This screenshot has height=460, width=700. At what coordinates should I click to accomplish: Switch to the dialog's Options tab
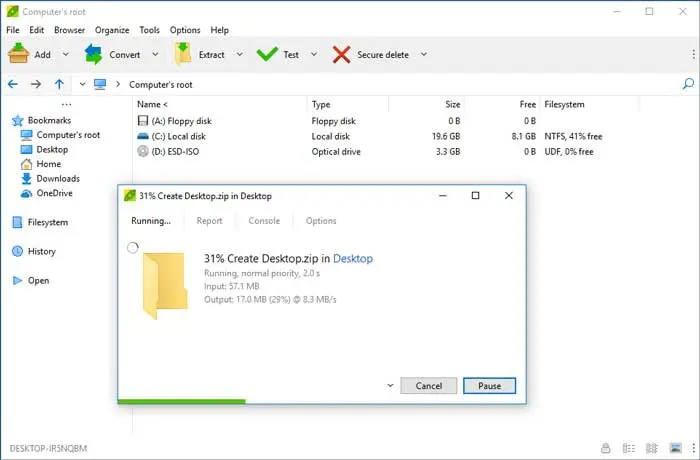coord(321,221)
